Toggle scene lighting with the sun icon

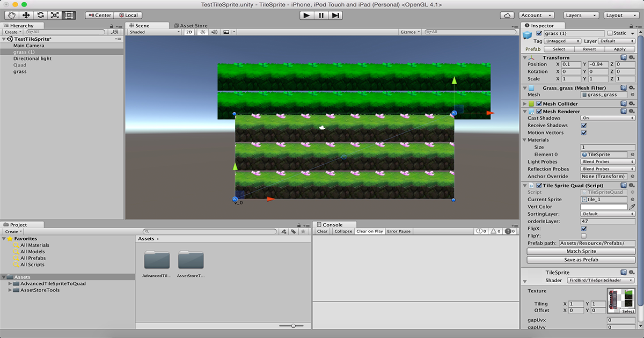coord(202,32)
